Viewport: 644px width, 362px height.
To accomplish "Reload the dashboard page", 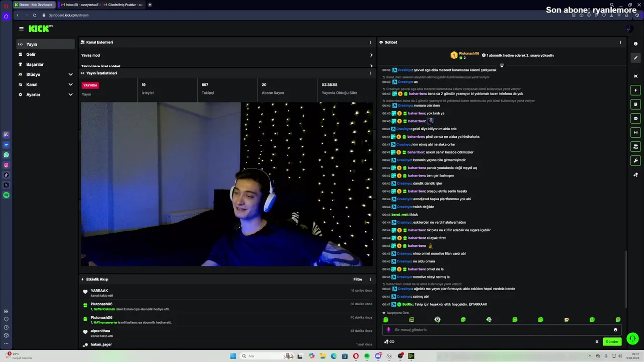I will pos(34,15).
